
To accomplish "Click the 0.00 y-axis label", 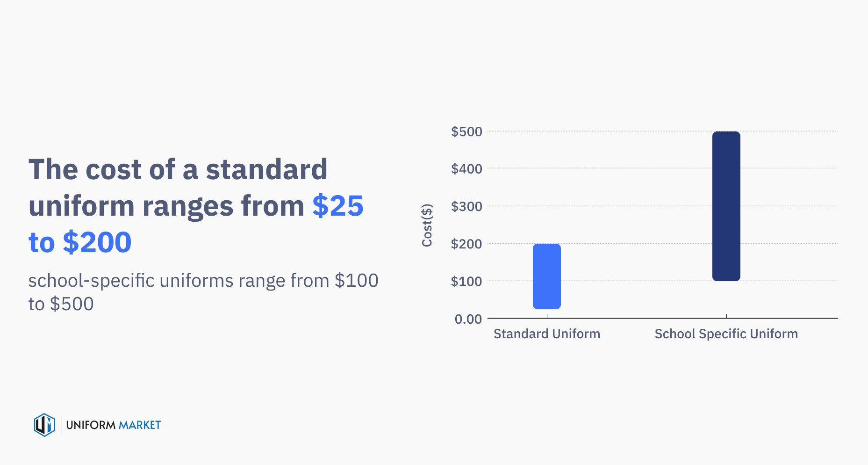I will 468,319.
